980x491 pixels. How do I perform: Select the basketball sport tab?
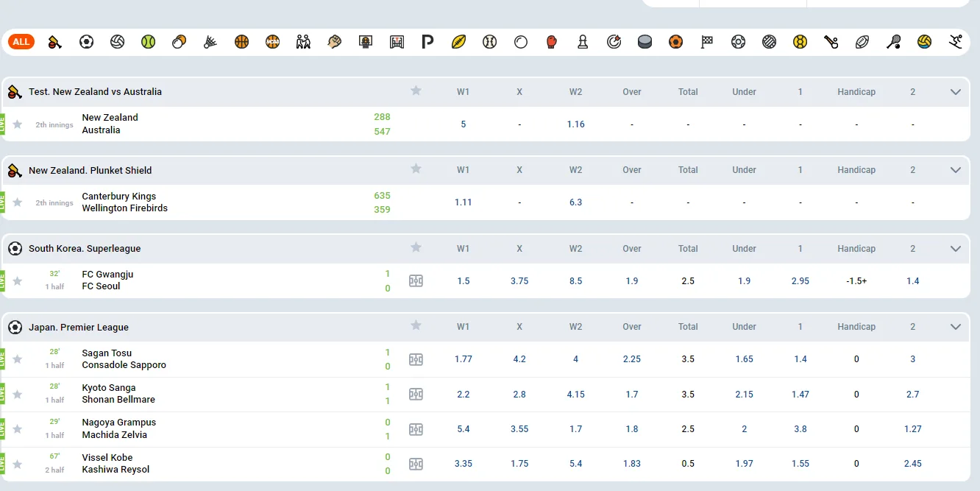click(242, 42)
